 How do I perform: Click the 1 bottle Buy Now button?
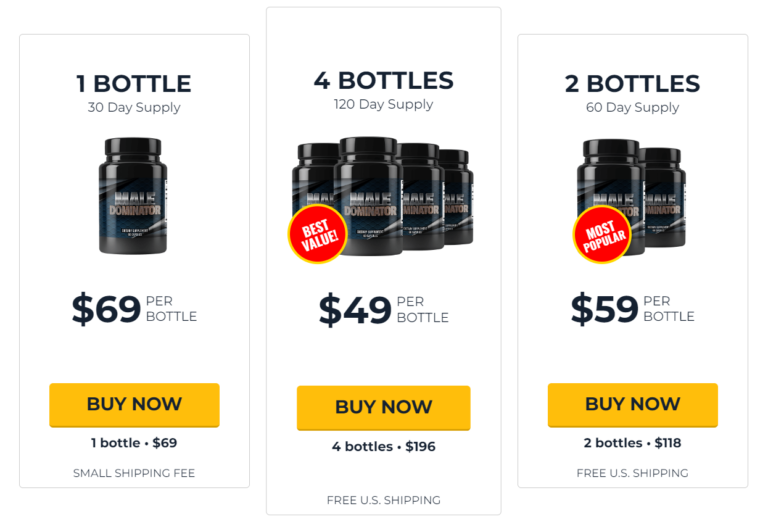click(x=134, y=405)
